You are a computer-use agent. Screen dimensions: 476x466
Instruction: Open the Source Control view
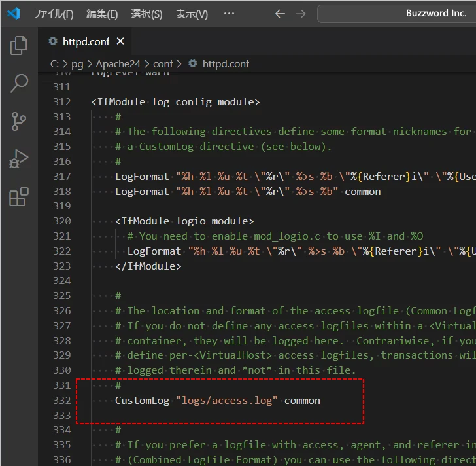click(19, 121)
